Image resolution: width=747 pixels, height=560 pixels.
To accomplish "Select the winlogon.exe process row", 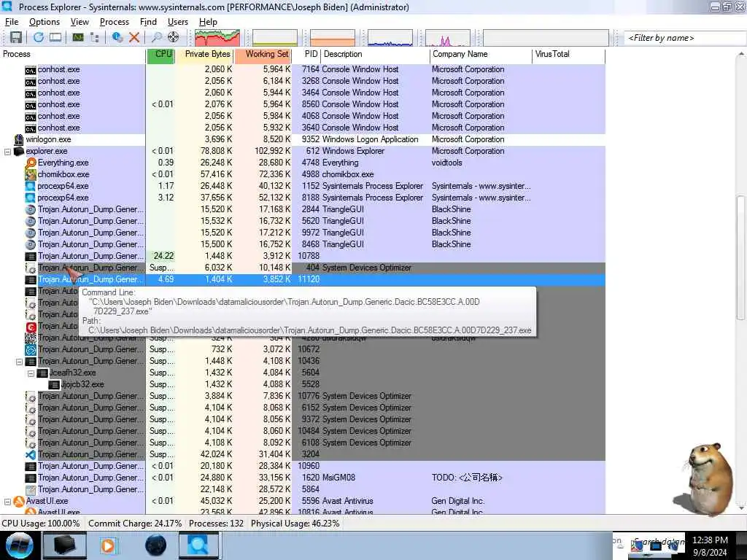I will pyautogui.click(x=303, y=139).
